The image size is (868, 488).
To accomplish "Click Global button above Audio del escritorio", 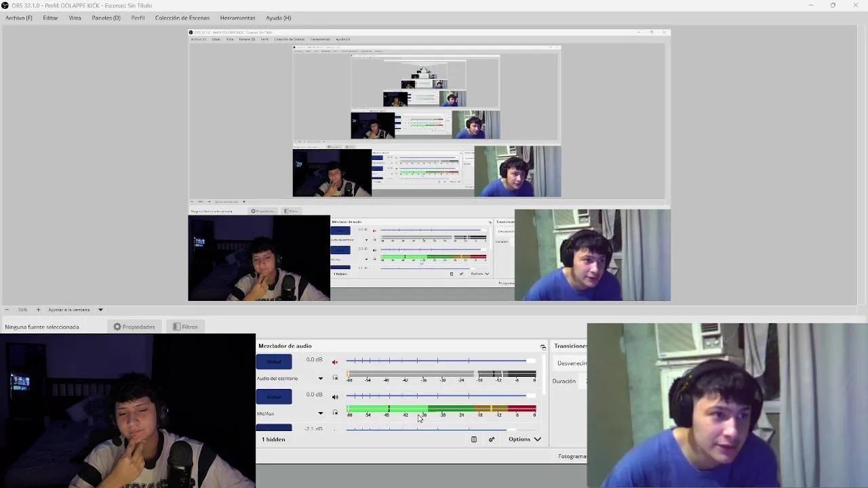I will (274, 362).
